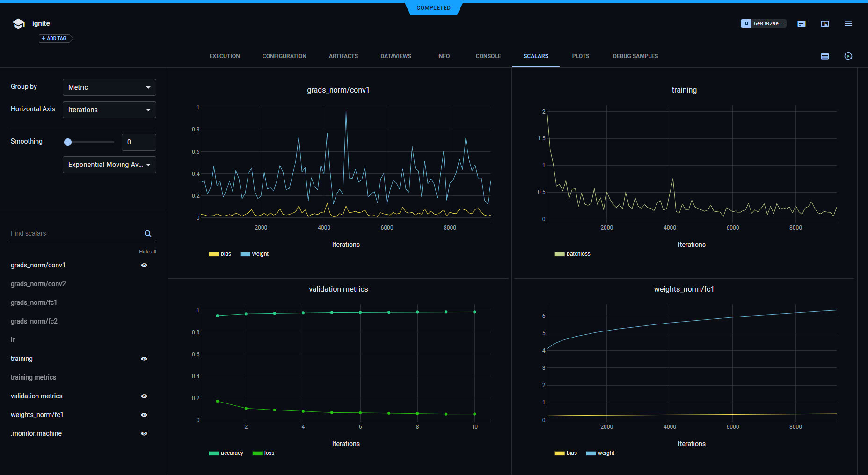
Task: Click the experiment graduation cap icon
Action: (x=18, y=24)
